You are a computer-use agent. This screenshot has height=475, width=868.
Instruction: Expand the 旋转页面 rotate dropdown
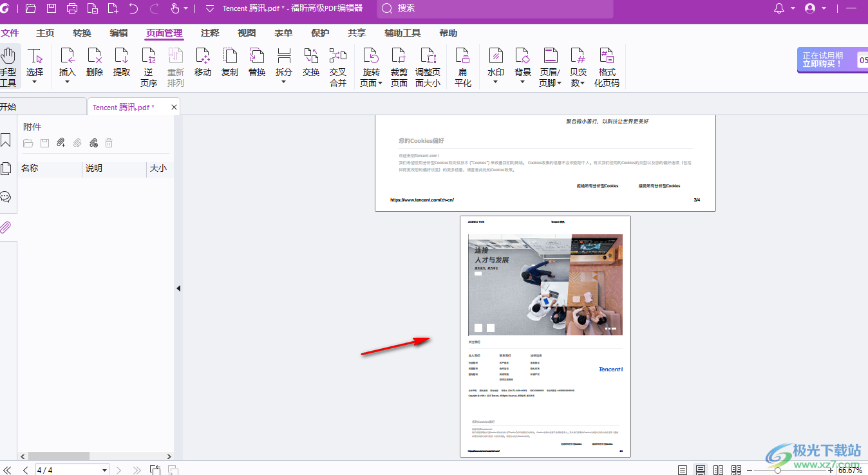click(381, 83)
